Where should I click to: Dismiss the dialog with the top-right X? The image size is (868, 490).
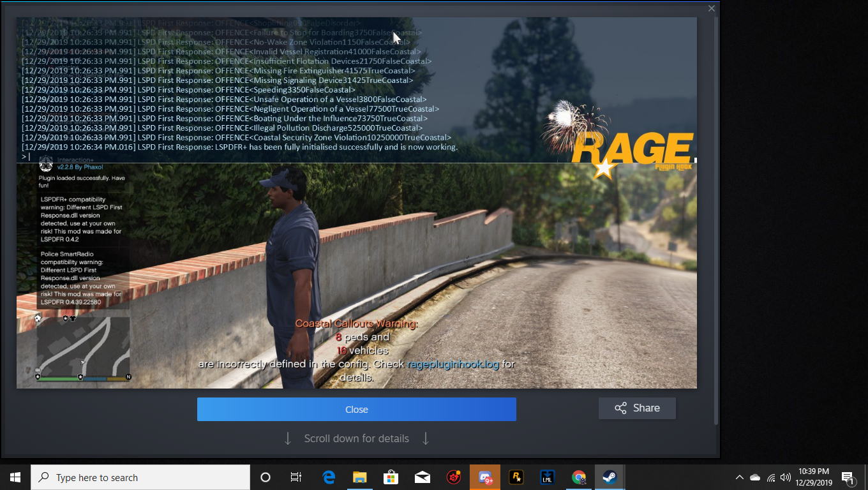click(712, 8)
